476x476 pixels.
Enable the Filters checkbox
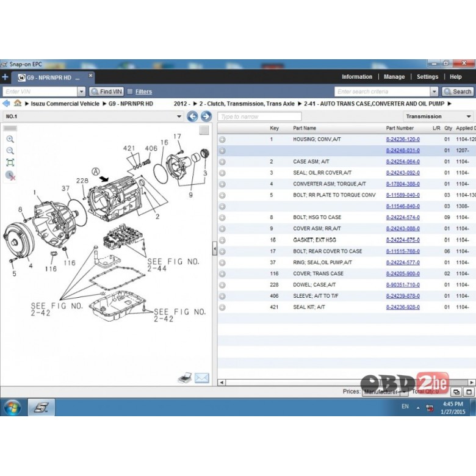click(130, 92)
